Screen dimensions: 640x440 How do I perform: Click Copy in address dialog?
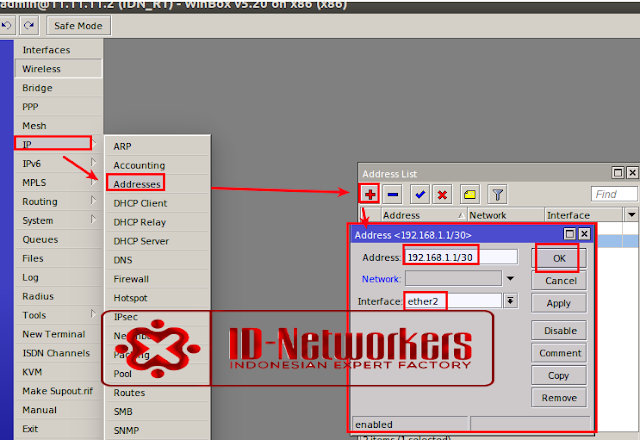click(559, 376)
